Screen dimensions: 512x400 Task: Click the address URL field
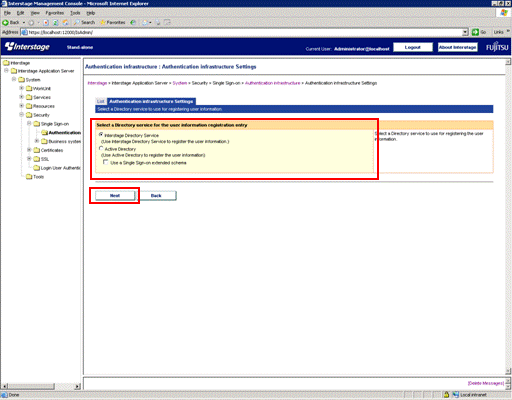244,32
